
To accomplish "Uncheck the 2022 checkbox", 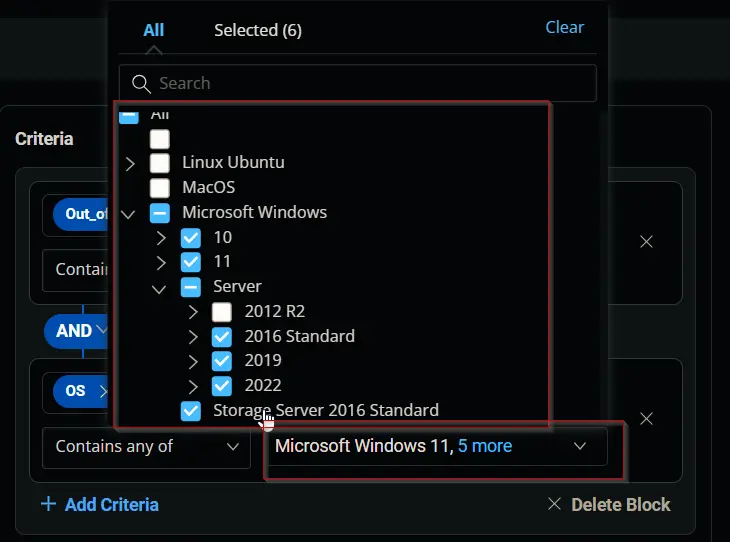I will click(x=222, y=386).
